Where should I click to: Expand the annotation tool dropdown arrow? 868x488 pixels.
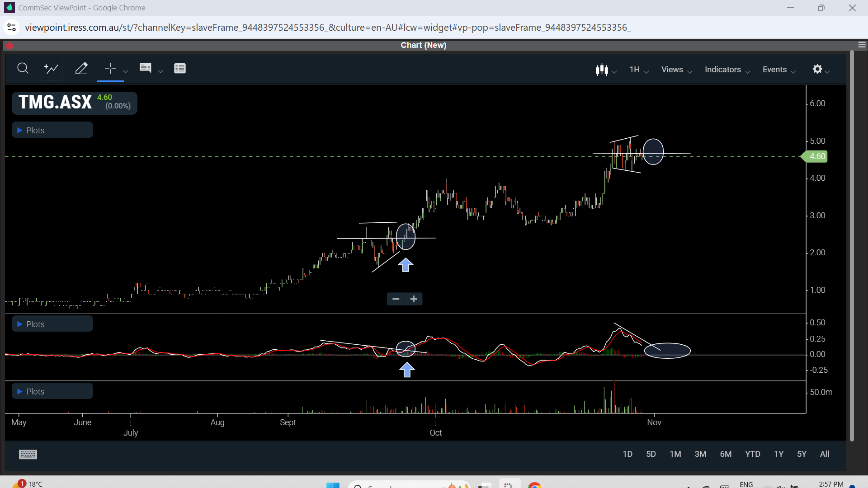click(160, 71)
